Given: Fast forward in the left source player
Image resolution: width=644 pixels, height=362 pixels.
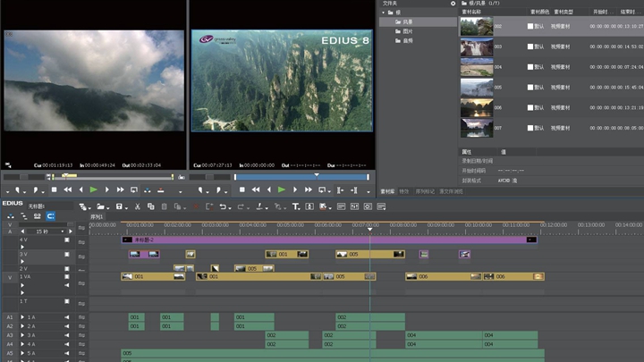Looking at the screenshot, I should (120, 189).
